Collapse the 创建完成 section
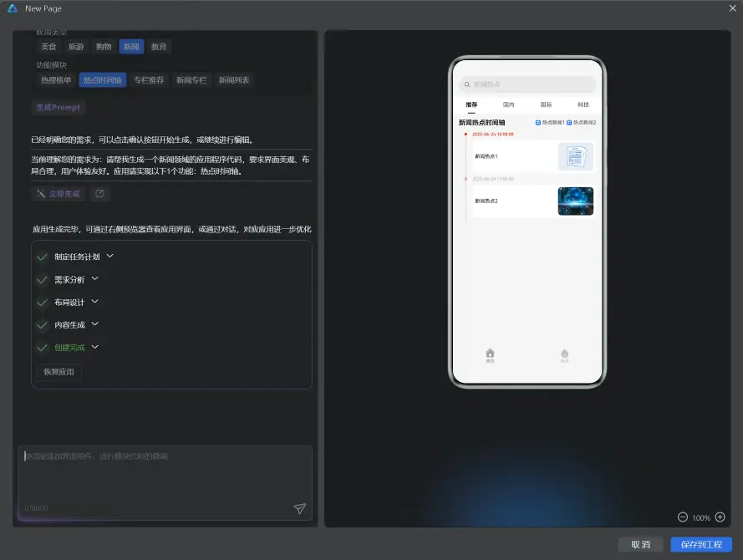The height and width of the screenshot is (560, 743). click(94, 347)
